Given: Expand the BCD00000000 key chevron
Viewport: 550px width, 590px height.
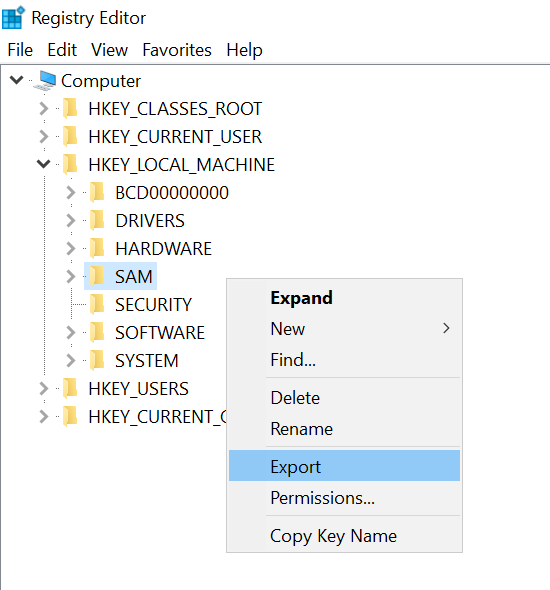Looking at the screenshot, I should coord(70,192).
